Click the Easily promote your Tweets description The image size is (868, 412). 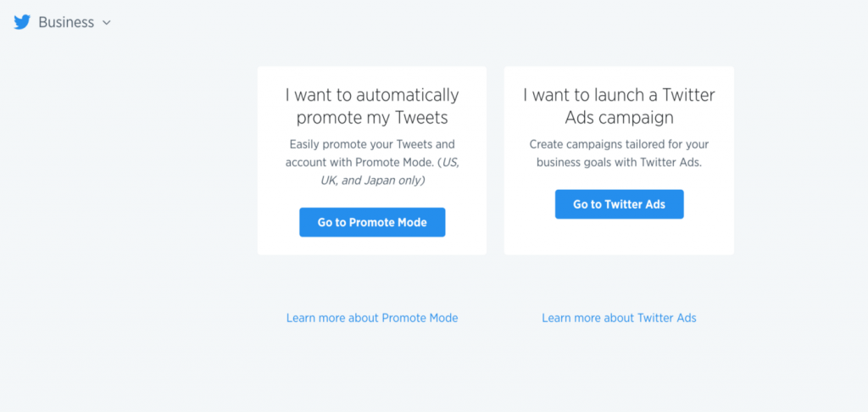click(372, 162)
